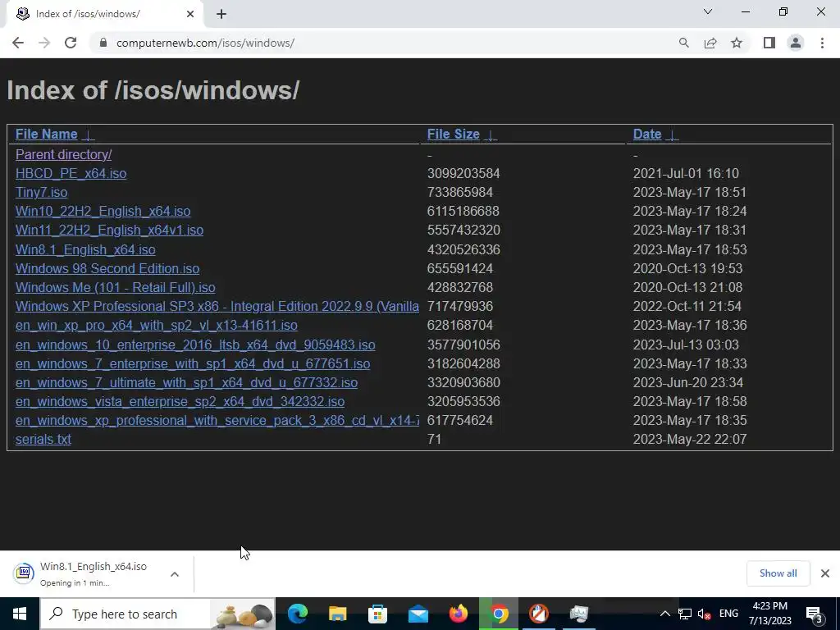Close the downloads shelf
This screenshot has width=840, height=630.
click(825, 573)
